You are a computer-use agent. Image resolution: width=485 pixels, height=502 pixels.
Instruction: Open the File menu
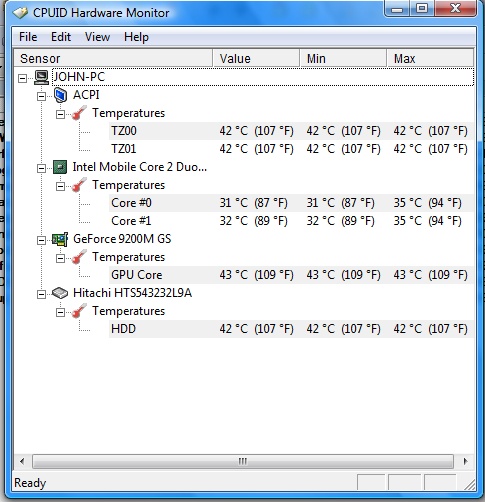[x=28, y=37]
